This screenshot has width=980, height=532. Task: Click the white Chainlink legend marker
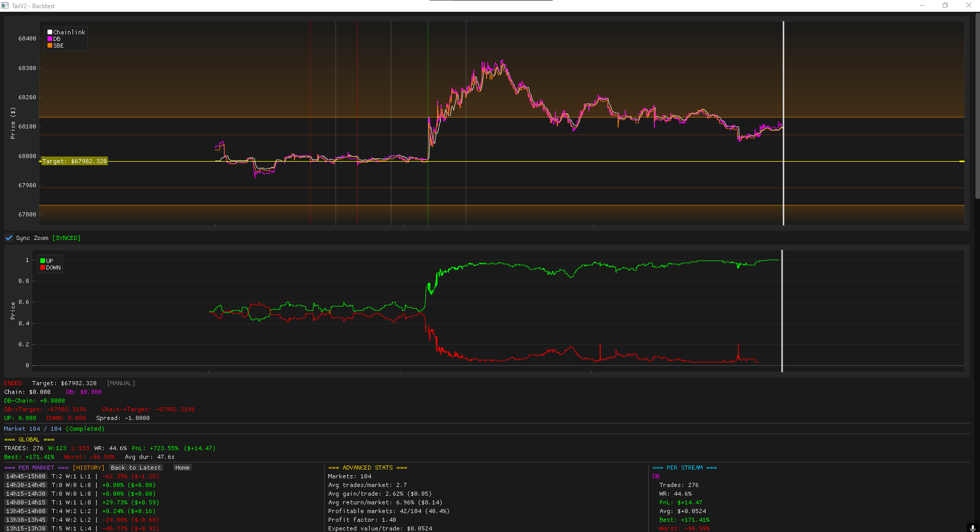point(50,32)
